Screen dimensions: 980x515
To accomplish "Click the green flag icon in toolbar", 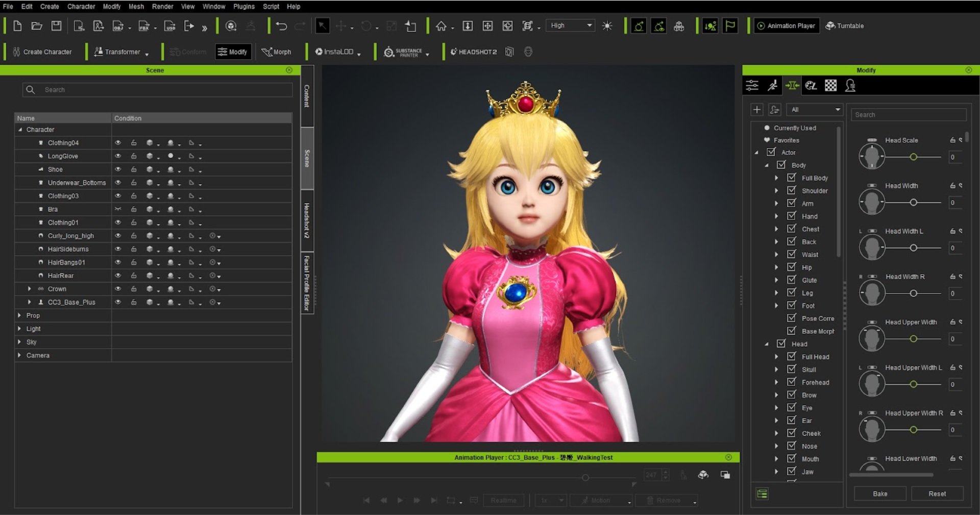I will coord(730,26).
